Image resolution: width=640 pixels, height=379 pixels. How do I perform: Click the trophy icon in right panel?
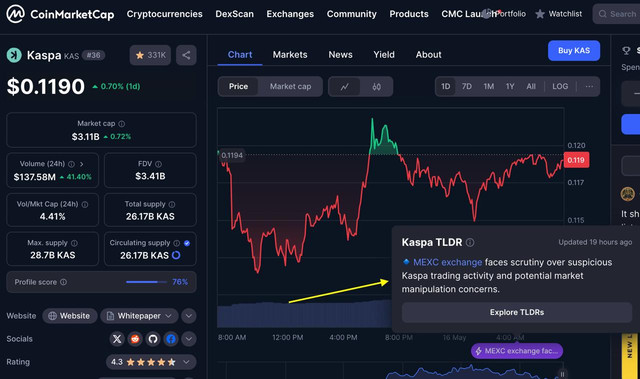[626, 51]
